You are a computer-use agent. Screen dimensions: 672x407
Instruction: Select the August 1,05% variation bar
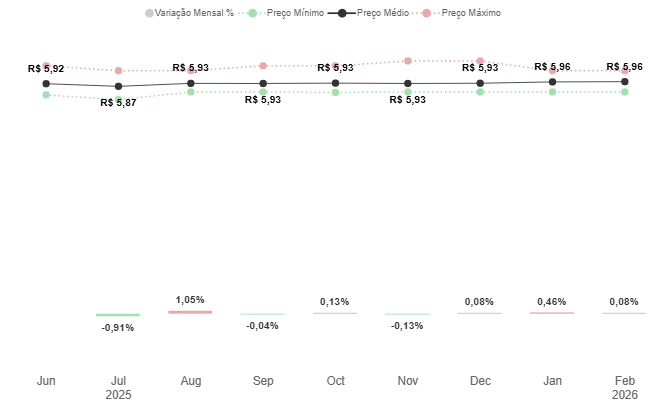pyautogui.click(x=190, y=312)
